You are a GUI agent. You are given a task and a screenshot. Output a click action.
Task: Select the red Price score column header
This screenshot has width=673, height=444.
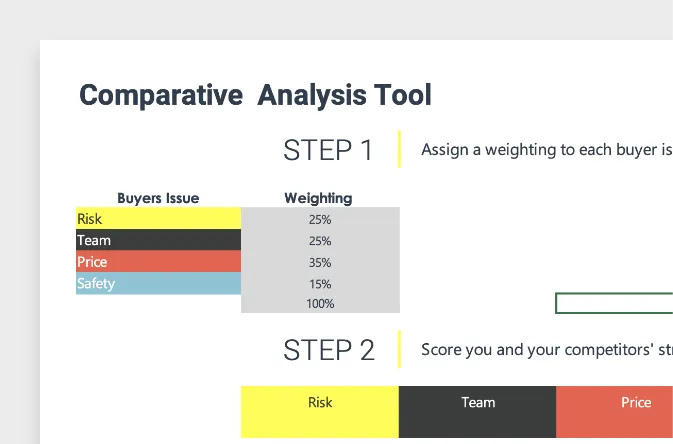(614, 412)
